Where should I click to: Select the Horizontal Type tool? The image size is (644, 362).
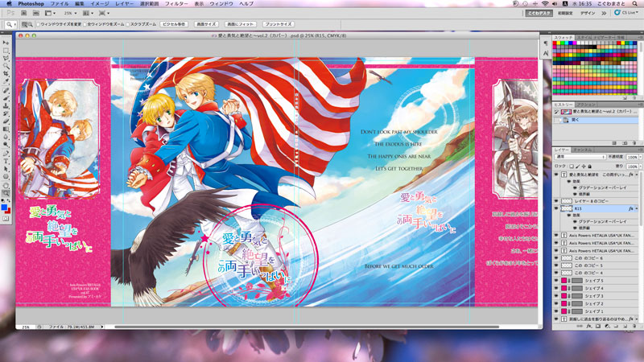point(6,161)
